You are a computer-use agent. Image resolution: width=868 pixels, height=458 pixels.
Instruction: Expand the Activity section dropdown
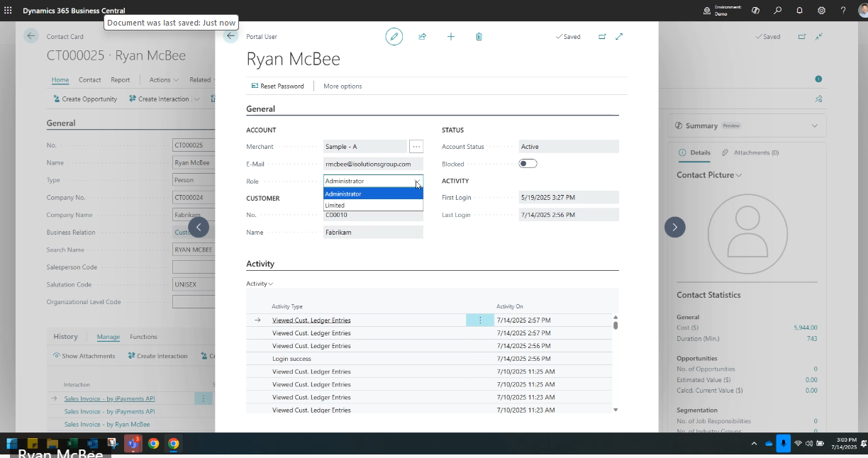coord(260,284)
